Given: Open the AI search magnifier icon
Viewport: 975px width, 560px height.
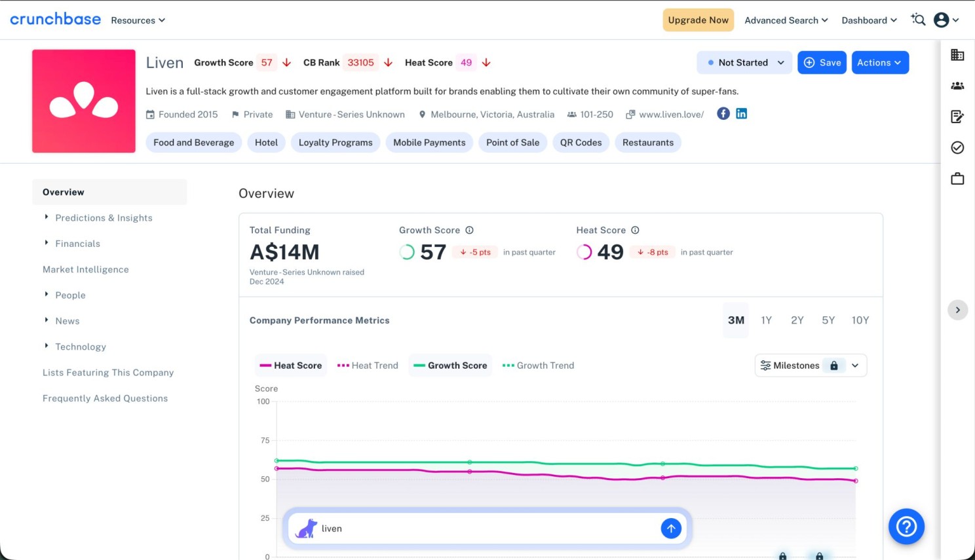Looking at the screenshot, I should 918,20.
